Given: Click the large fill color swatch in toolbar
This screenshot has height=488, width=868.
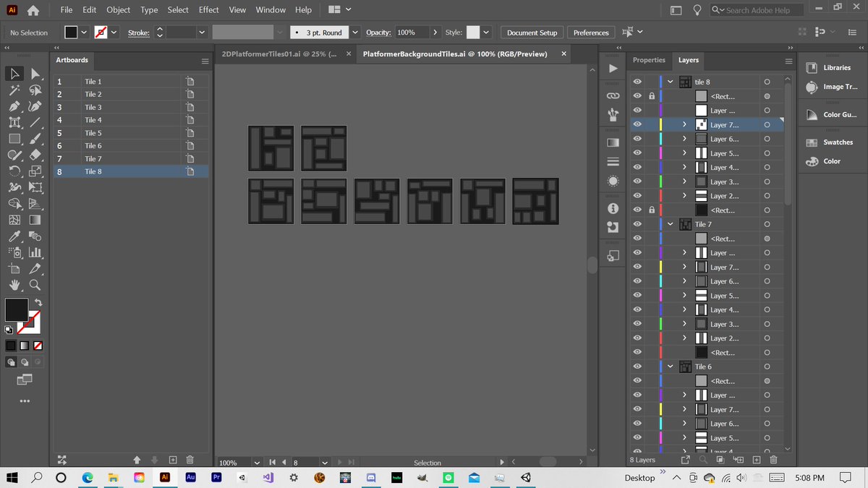Looking at the screenshot, I should pyautogui.click(x=17, y=309).
